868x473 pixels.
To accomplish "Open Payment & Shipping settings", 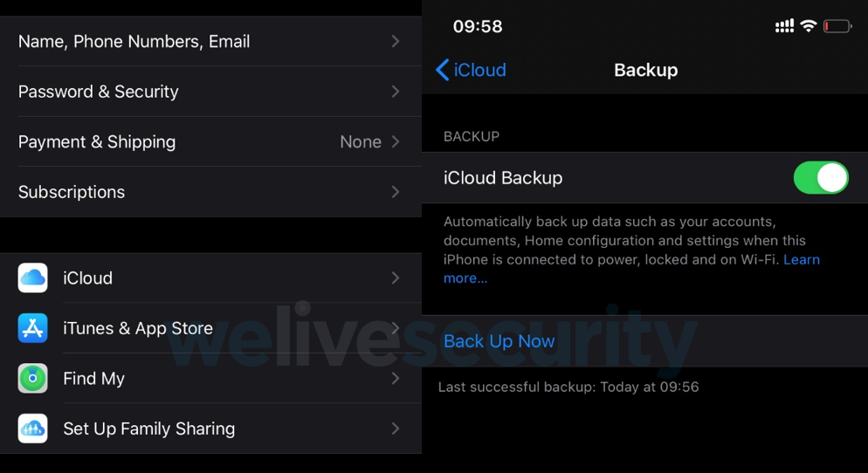I will (210, 141).
